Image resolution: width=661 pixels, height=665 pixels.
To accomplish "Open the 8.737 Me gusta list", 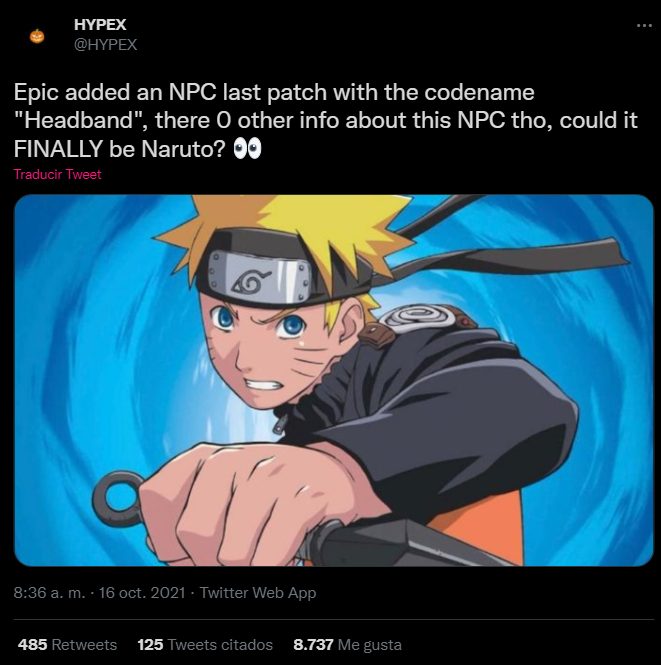I will coord(346,645).
